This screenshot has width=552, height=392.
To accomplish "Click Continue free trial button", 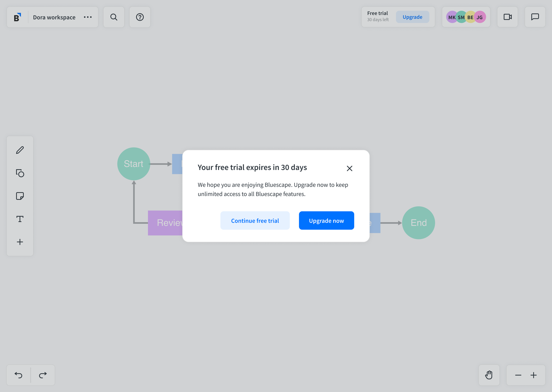I will point(255,221).
